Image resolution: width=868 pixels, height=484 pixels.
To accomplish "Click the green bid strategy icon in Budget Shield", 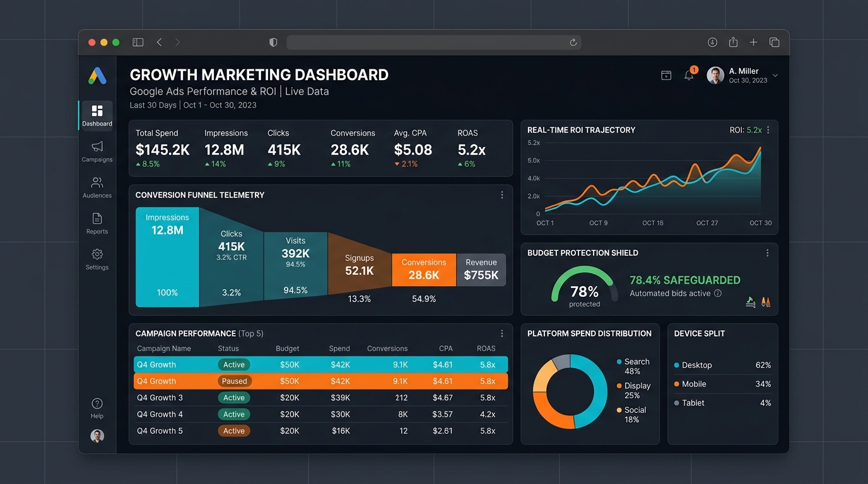I will (750, 302).
